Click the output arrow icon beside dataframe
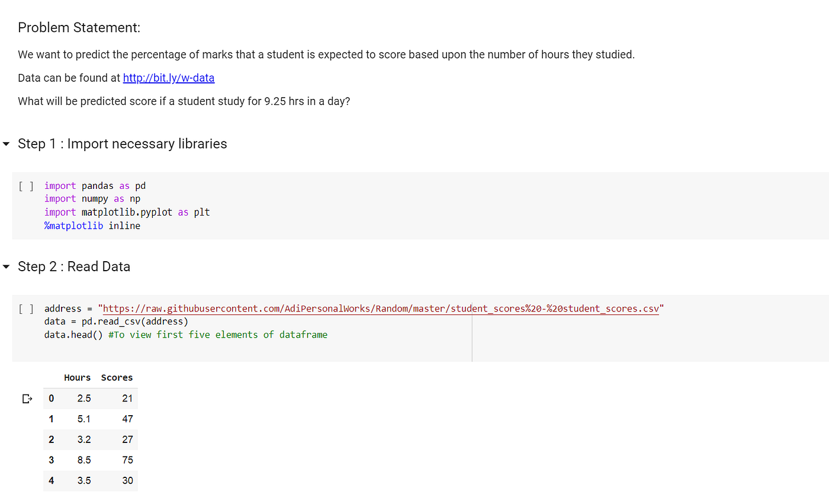The width and height of the screenshot is (829, 504). point(27,399)
